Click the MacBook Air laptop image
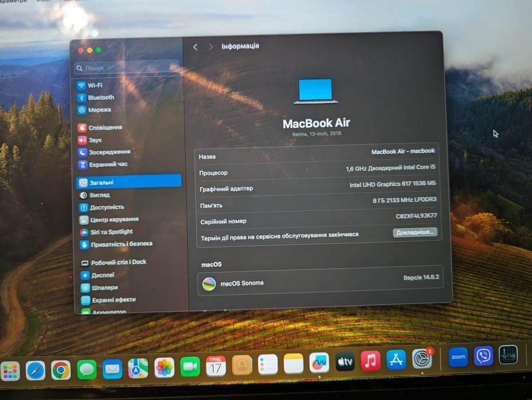The width and height of the screenshot is (532, 400). (316, 91)
